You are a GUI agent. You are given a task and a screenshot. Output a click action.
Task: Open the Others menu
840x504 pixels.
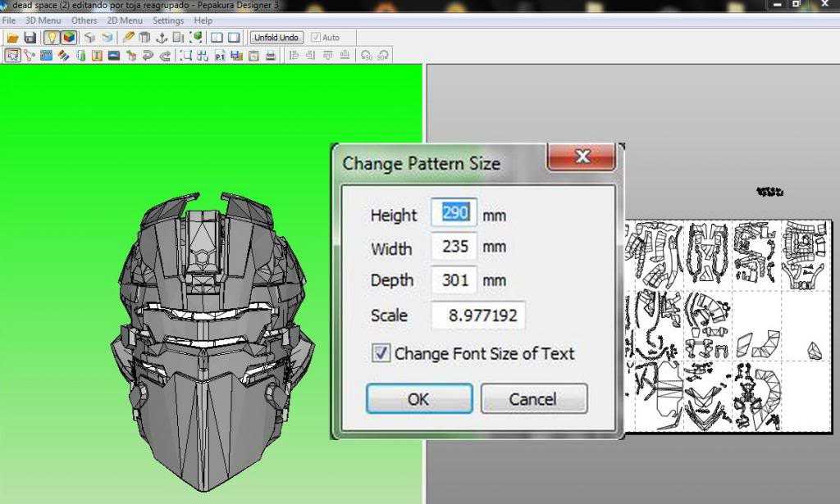(84, 20)
